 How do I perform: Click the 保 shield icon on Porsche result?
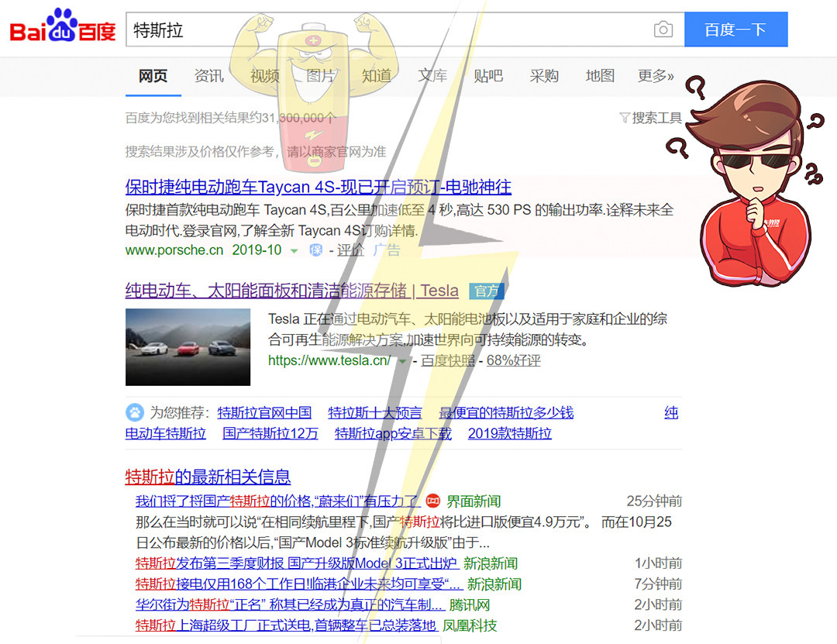[x=315, y=250]
